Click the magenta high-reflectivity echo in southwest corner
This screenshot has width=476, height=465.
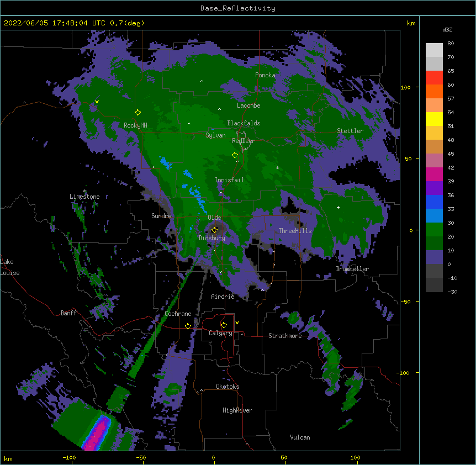(97, 435)
